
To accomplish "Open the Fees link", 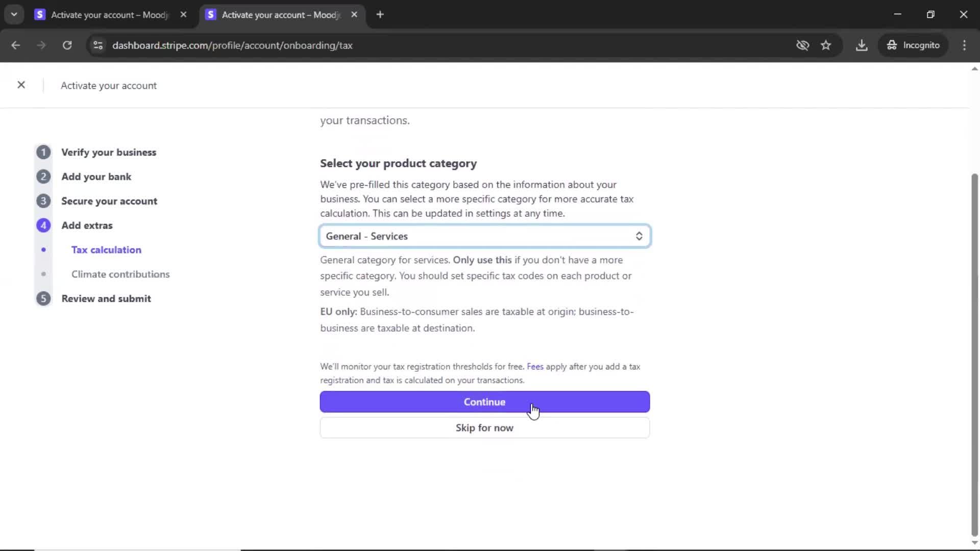I will coord(535,367).
